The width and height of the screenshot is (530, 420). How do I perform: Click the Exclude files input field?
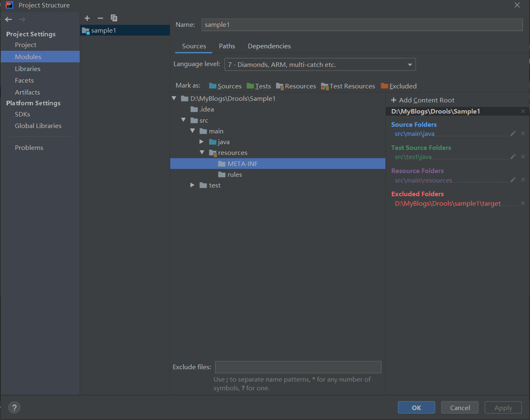pos(298,367)
